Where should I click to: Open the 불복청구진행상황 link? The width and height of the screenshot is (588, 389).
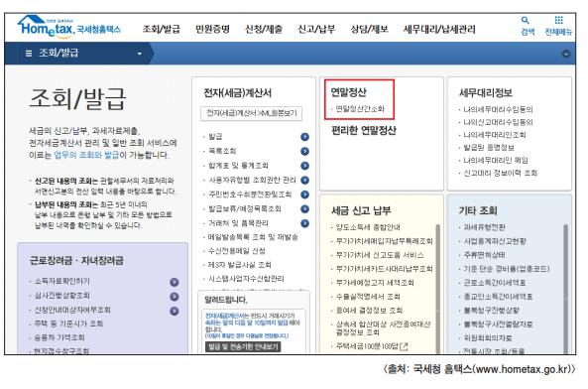click(491, 311)
